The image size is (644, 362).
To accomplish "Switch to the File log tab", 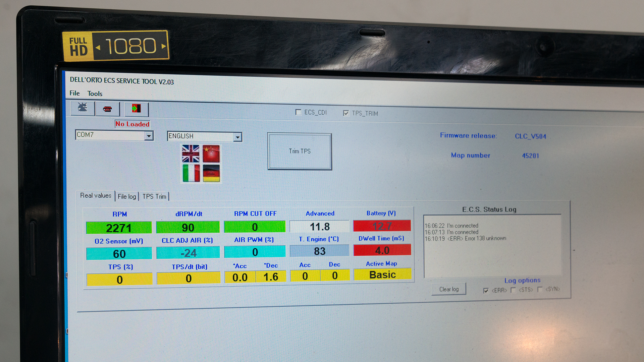I will coord(127,196).
